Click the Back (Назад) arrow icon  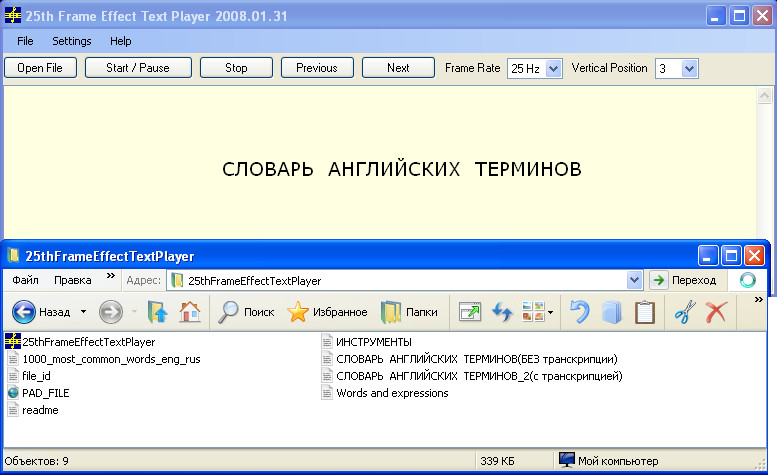coord(24,313)
